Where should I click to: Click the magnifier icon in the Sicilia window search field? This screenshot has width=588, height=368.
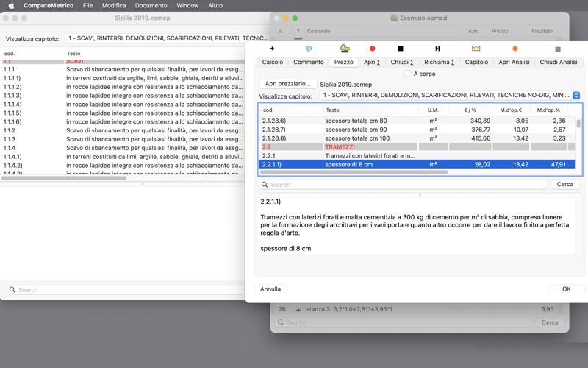pos(12,290)
